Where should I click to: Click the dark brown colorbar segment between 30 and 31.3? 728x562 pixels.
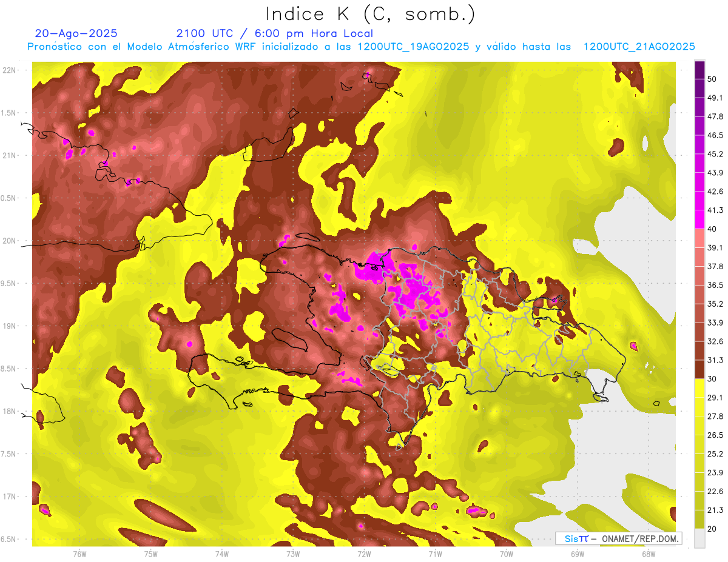tap(699, 369)
